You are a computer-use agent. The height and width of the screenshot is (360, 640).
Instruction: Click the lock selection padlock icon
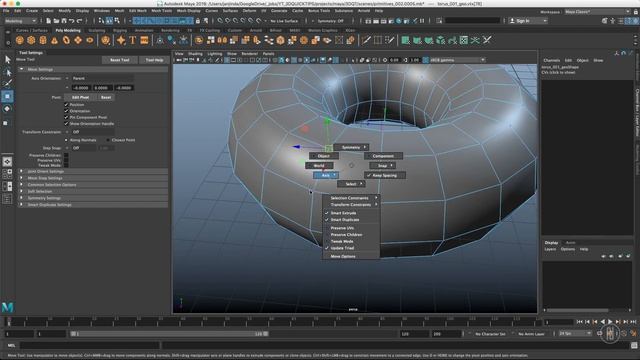(x=198, y=20)
